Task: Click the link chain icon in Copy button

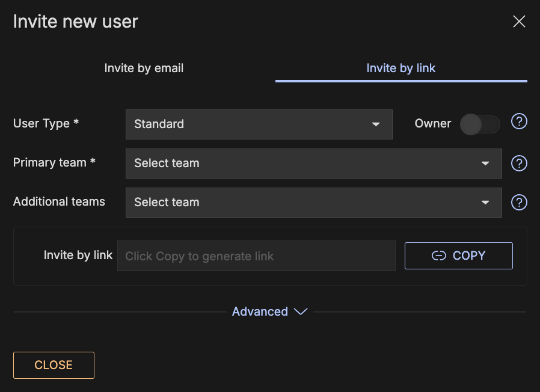Action: [x=439, y=256]
